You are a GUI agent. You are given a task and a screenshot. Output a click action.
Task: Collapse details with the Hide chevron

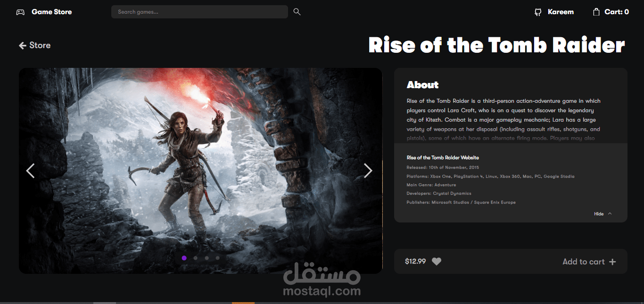click(x=610, y=214)
